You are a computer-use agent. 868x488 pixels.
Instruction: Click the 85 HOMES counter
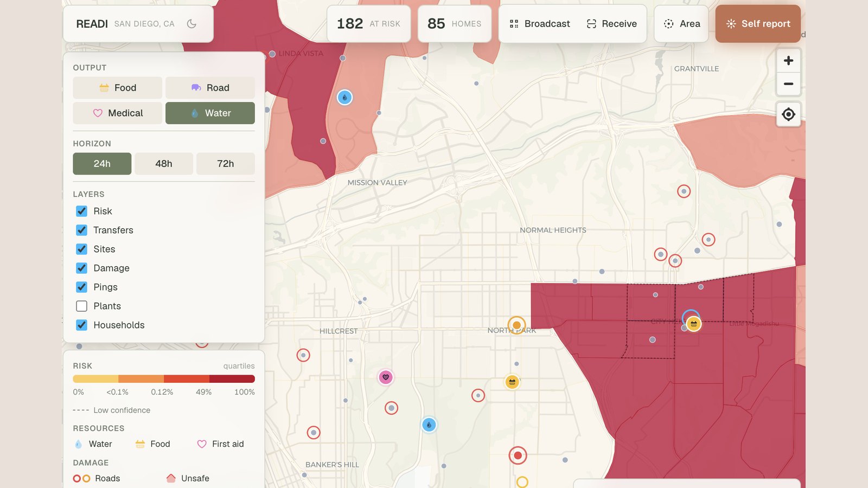tap(455, 24)
